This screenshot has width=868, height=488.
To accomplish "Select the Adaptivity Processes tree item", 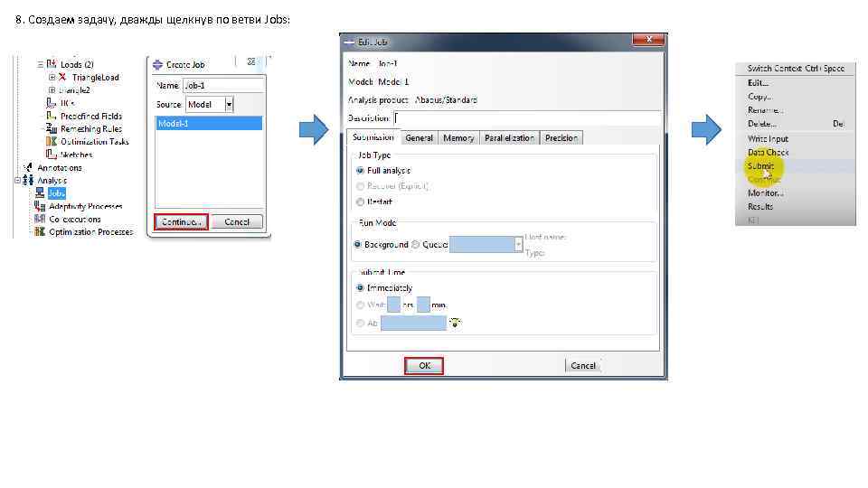I will point(85,206).
